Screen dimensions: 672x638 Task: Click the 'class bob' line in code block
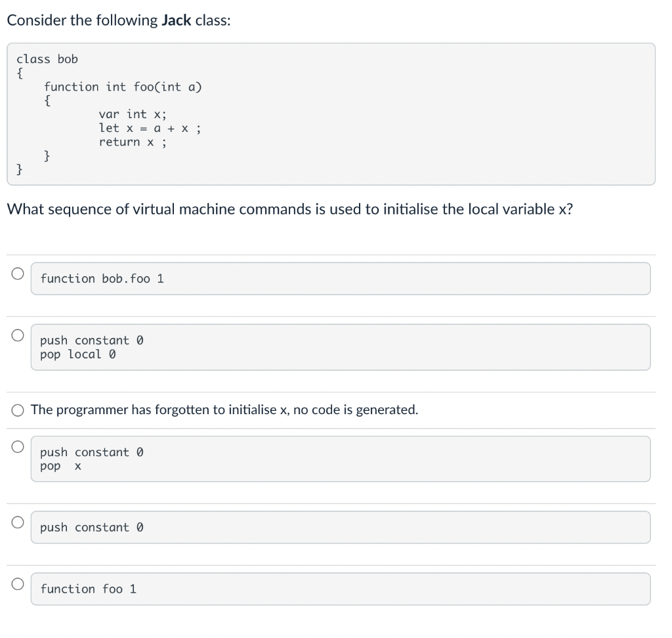coord(47,59)
